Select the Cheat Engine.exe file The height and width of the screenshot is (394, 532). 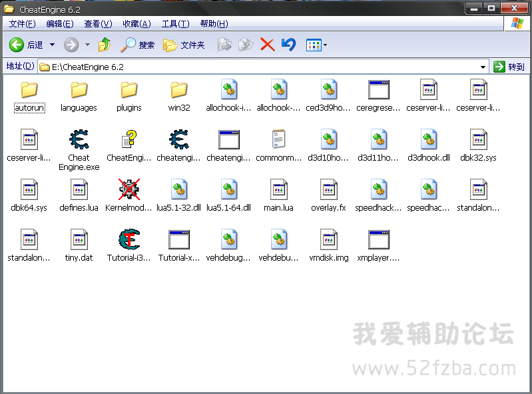pyautogui.click(x=79, y=150)
